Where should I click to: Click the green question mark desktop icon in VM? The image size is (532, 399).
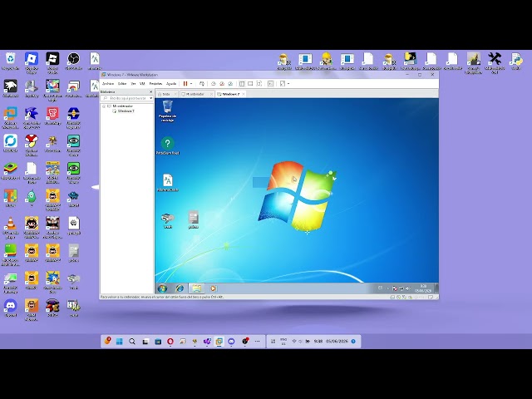168,144
